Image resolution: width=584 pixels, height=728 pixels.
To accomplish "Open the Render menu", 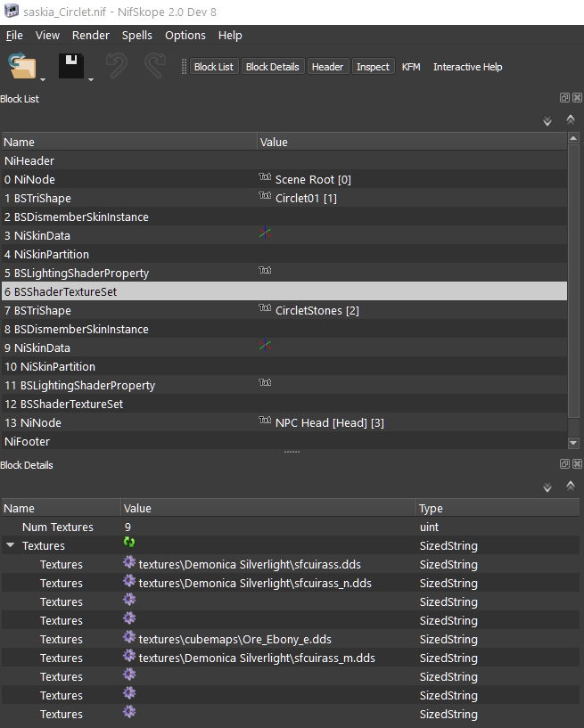I will [91, 36].
